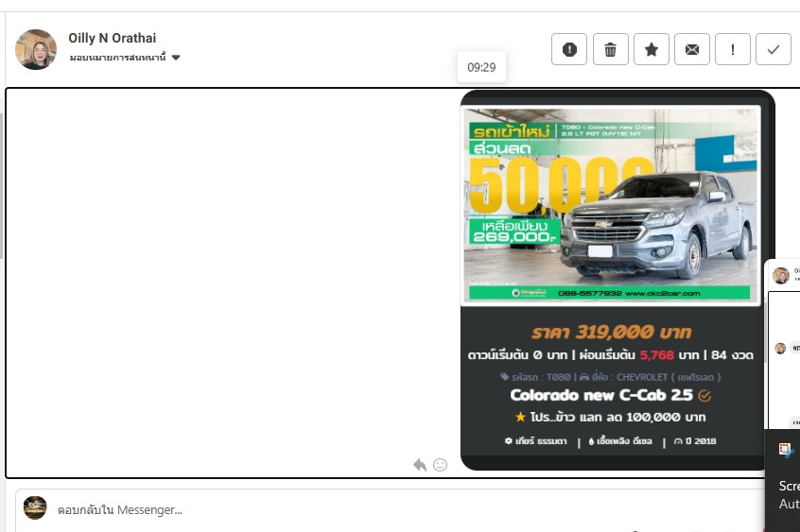Click the Colorado new C-Cab 2.5 title
Screen dimensions: 800x532
click(601, 395)
